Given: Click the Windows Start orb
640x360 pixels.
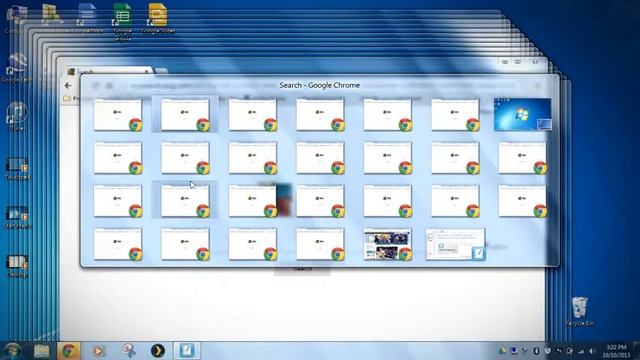Looking at the screenshot, I should (12, 351).
